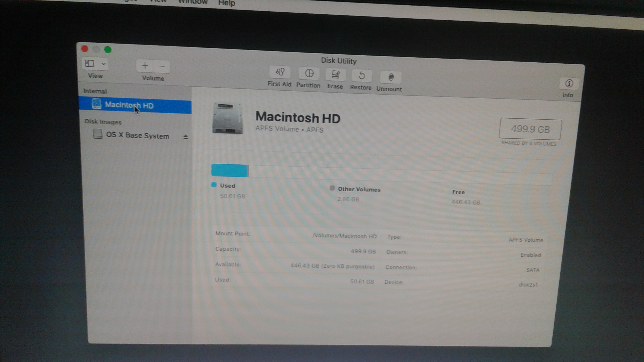Click the 499.9 GB capacity box
644x362 pixels.
click(530, 129)
